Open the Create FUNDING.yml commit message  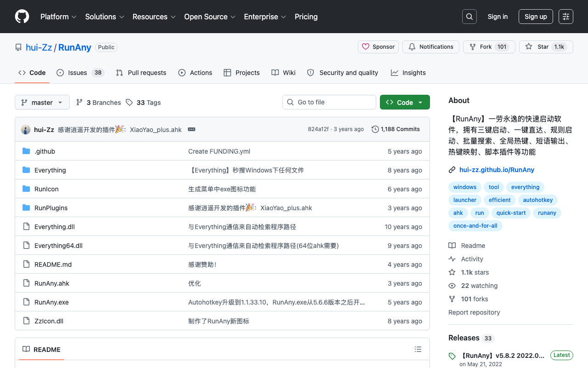coord(219,151)
